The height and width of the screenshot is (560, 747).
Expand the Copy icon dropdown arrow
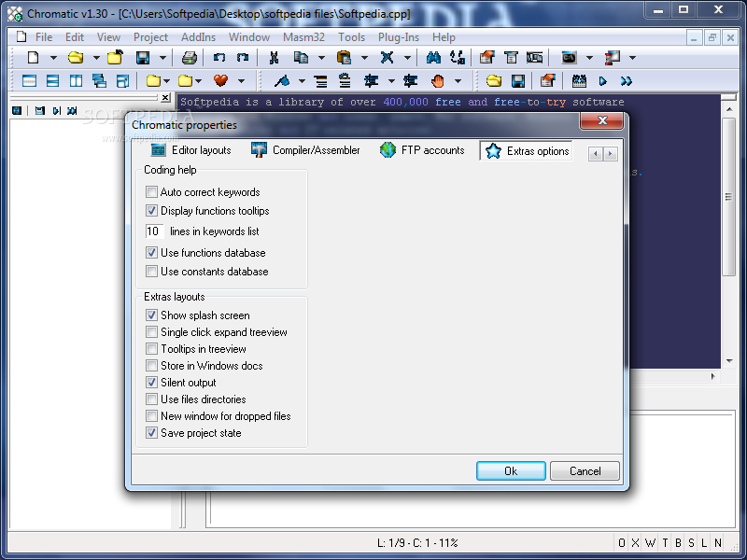321,58
